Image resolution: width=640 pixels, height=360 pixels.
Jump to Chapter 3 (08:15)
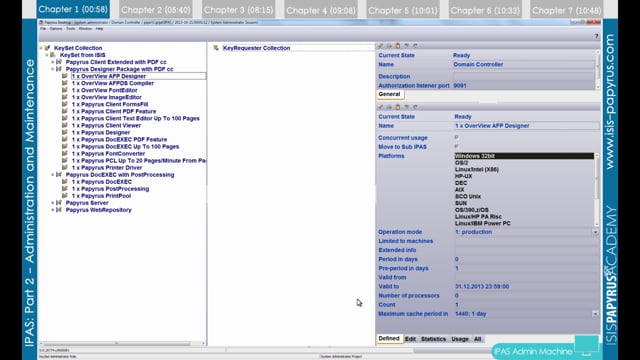tap(238, 10)
